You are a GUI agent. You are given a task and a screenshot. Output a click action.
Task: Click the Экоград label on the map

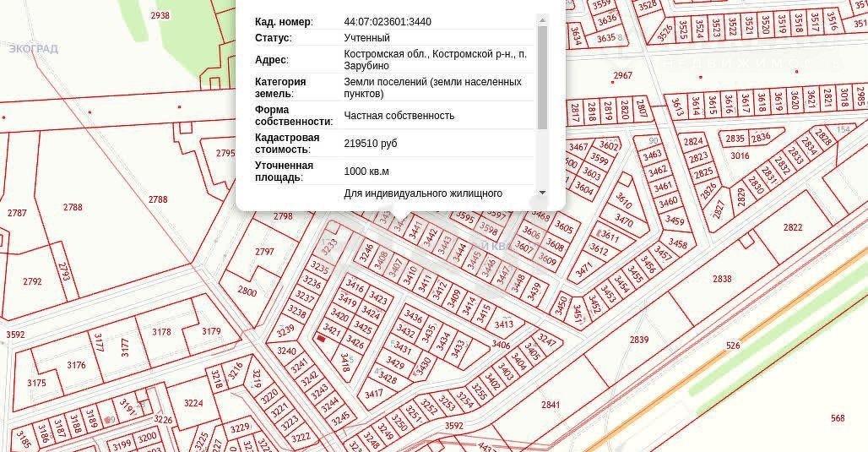pyautogui.click(x=34, y=49)
